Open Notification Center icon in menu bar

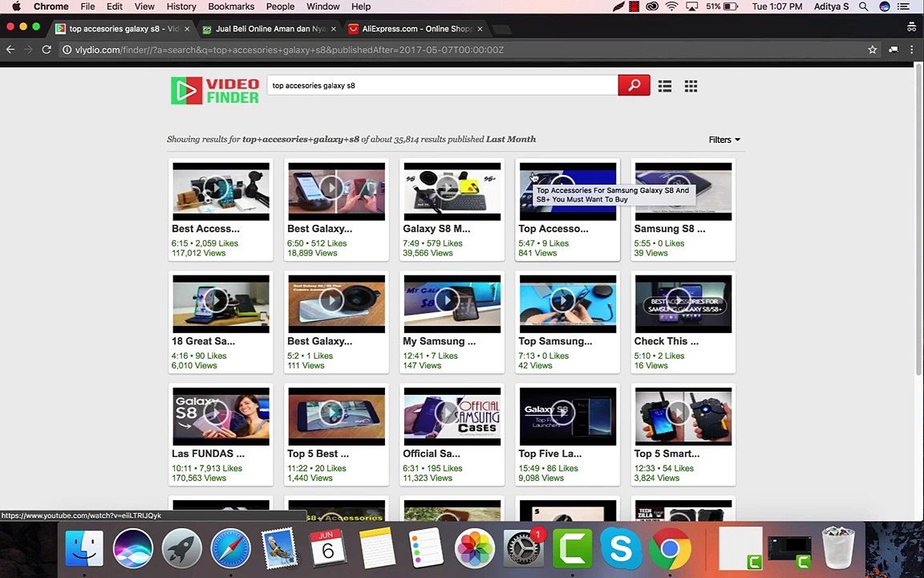click(903, 6)
